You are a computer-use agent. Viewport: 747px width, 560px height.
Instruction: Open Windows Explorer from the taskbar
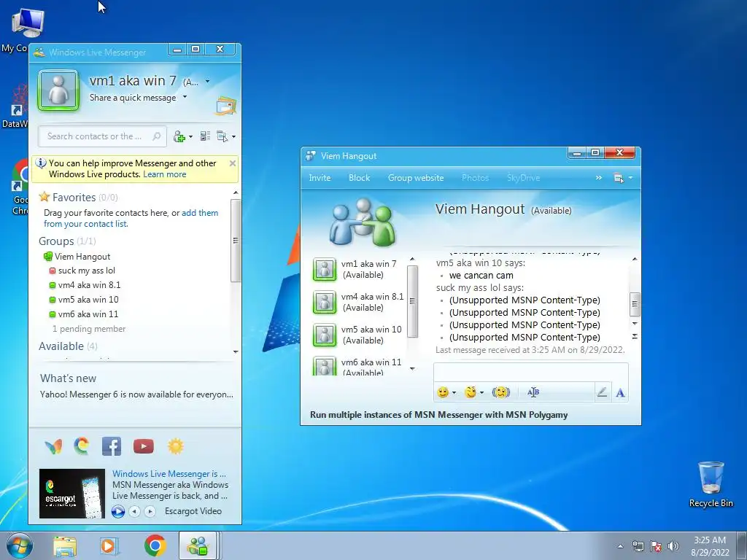point(65,546)
